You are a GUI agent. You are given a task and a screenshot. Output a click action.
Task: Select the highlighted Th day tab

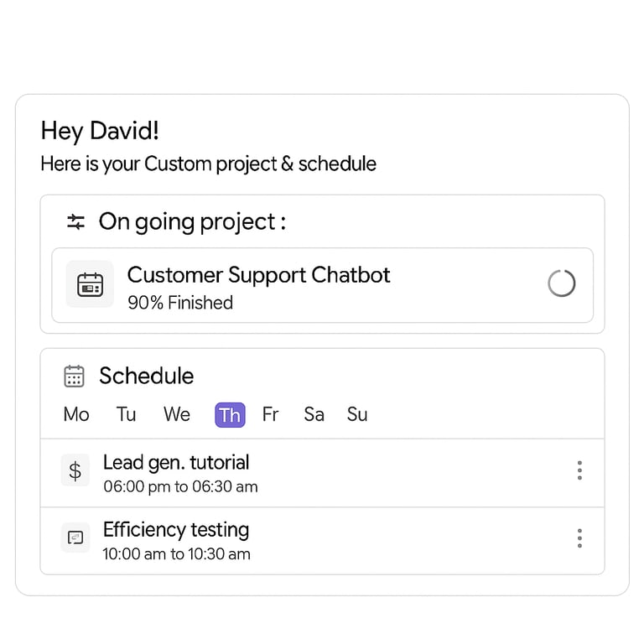pos(230,415)
